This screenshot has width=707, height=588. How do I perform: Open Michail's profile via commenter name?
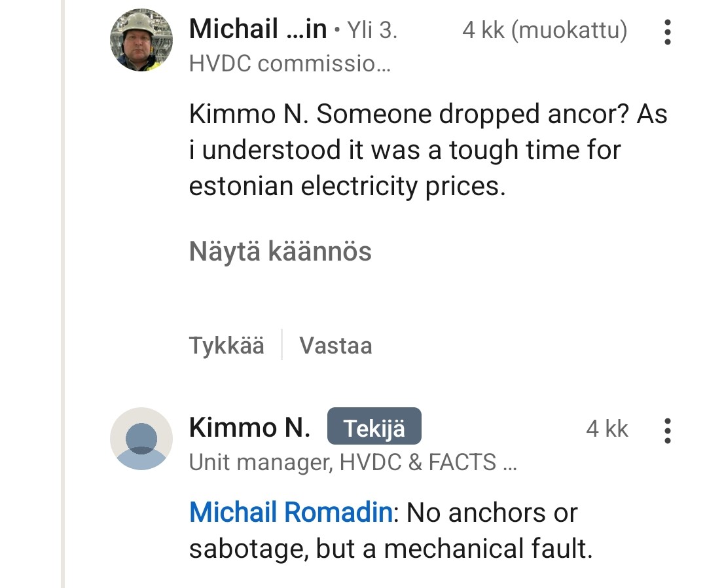257,29
